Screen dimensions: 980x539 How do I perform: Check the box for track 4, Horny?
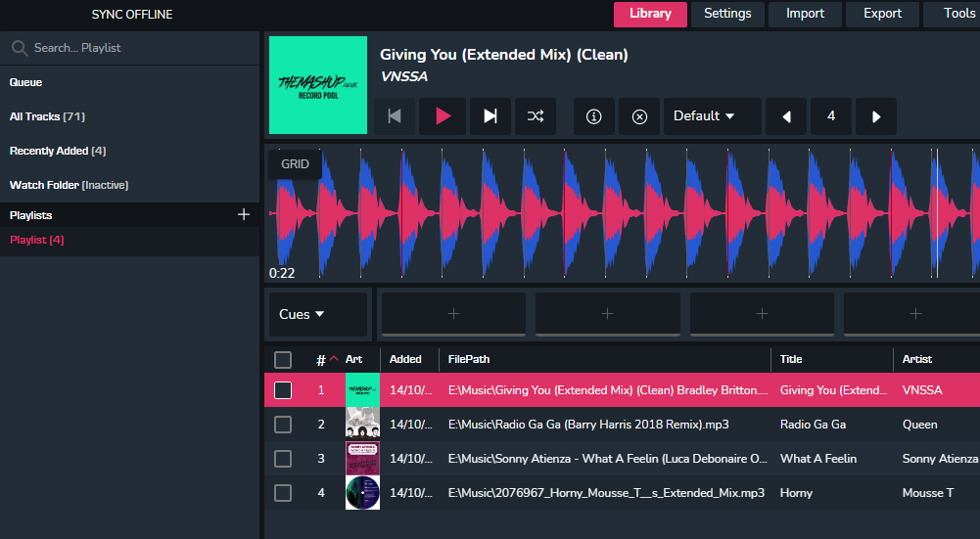(283, 493)
